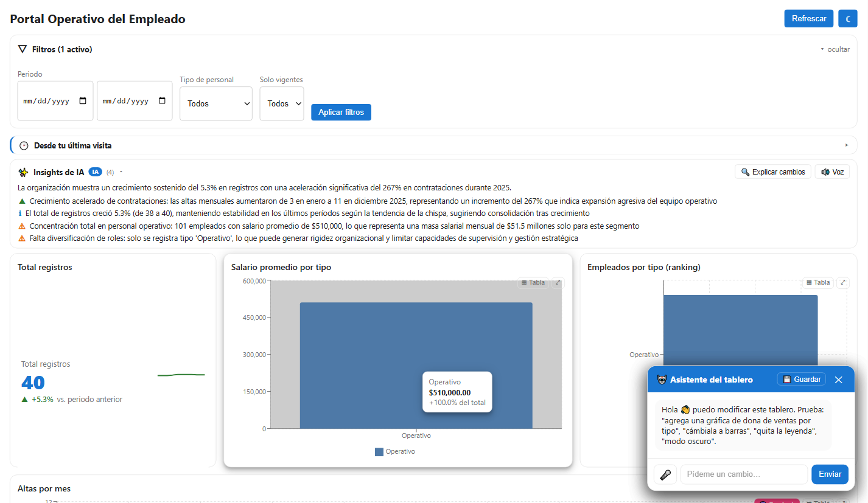Click the blue IA badge

click(x=95, y=172)
